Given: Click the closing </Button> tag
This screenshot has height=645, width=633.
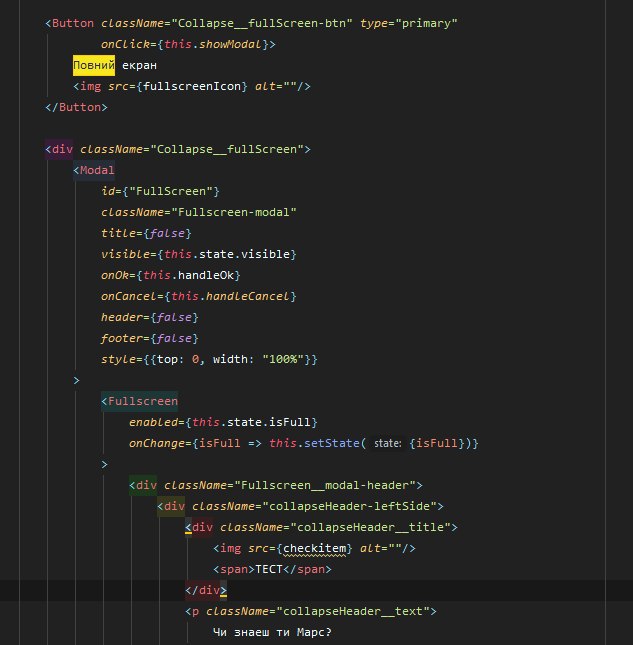Looking at the screenshot, I should pos(77,107).
